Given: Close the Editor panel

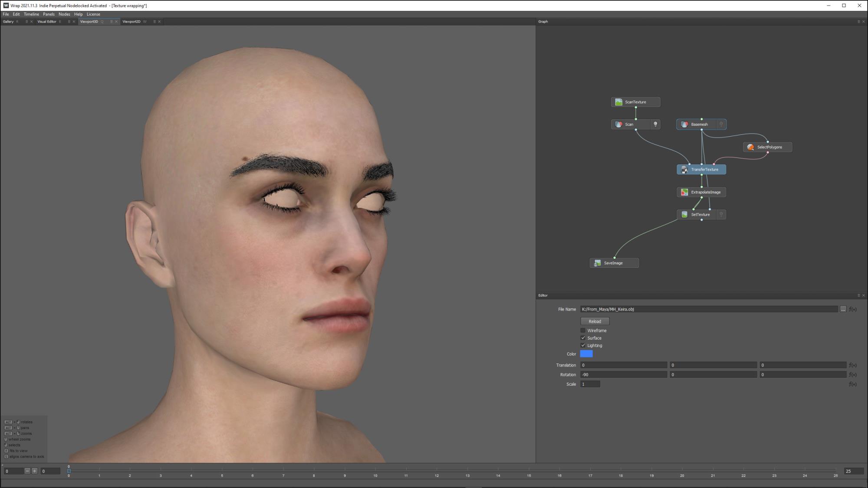Looking at the screenshot, I should (863, 295).
